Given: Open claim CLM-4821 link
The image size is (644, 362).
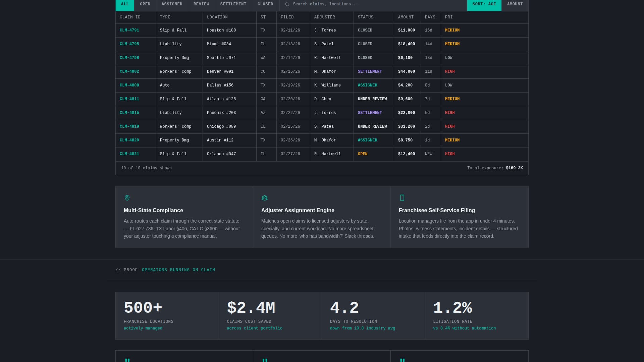Looking at the screenshot, I should click(129, 154).
